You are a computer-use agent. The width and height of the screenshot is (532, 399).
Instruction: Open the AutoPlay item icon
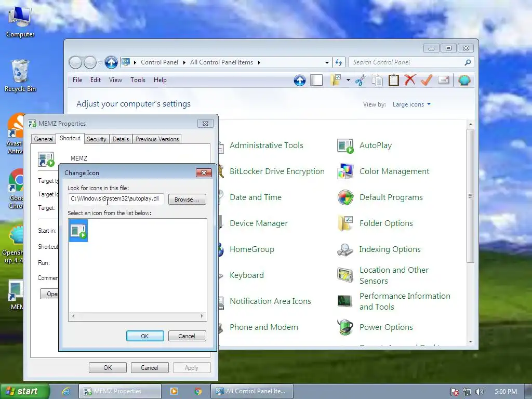click(345, 146)
